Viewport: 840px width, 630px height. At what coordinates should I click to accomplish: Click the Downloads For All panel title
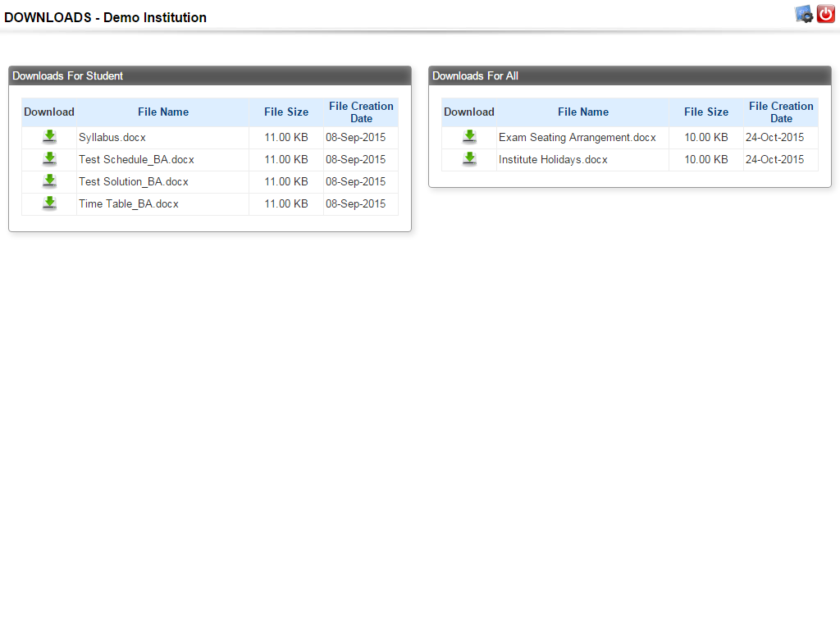[475, 76]
